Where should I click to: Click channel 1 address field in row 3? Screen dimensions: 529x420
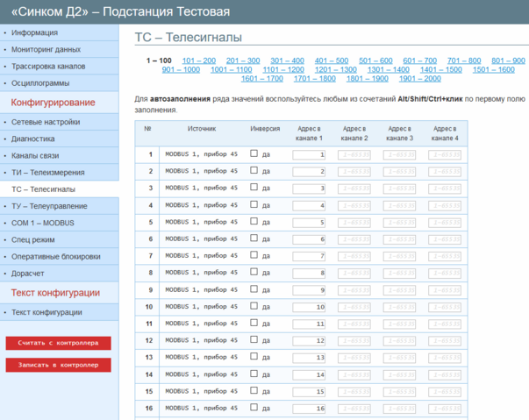point(309,189)
